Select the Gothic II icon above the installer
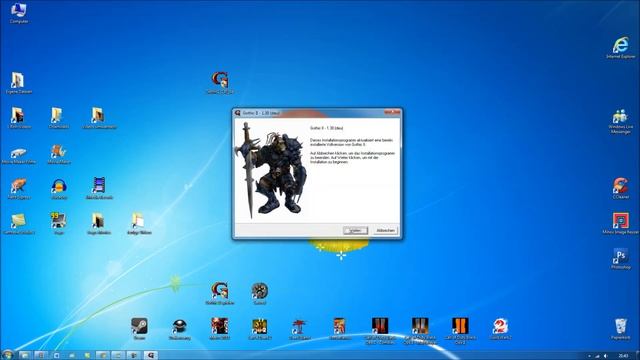640x360 pixels. (220, 83)
